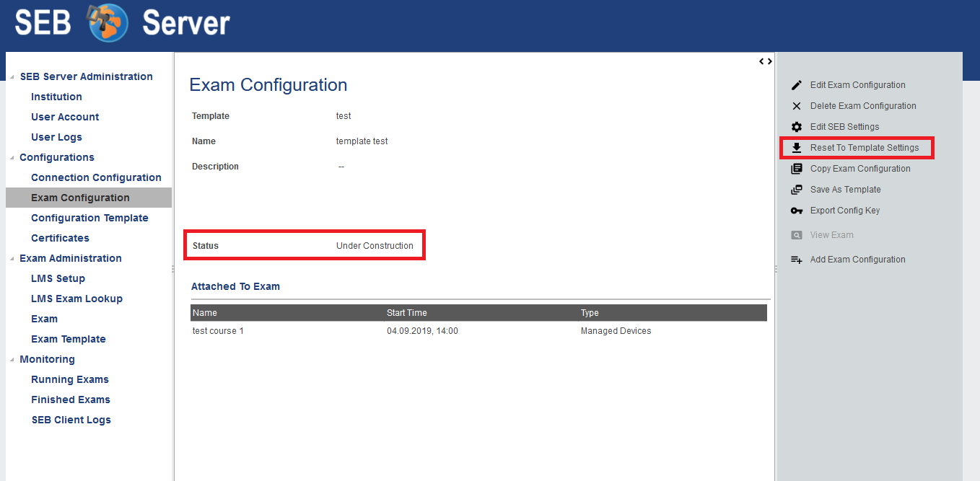Collapse the Exam Administration section
Image resolution: width=980 pixels, height=481 pixels.
click(x=12, y=259)
